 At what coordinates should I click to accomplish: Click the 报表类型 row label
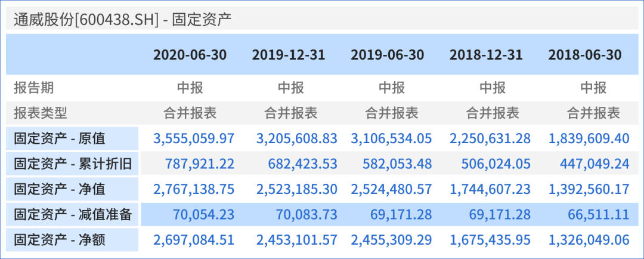coord(41,112)
